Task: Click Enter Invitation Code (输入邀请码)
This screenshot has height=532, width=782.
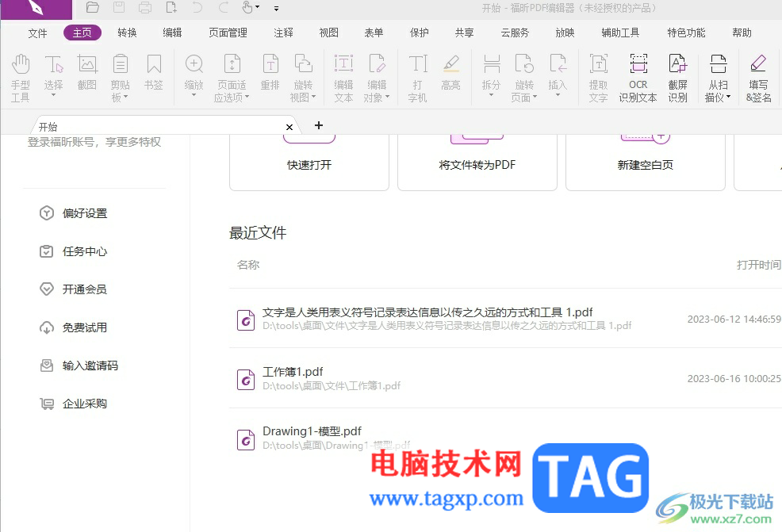Action: coord(79,366)
